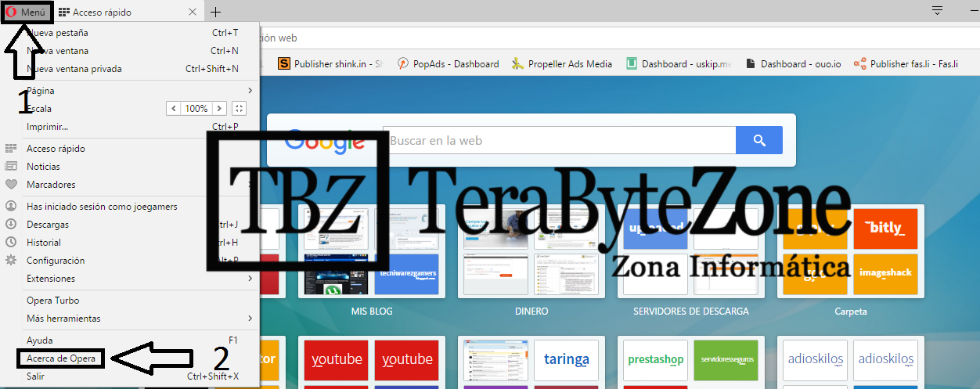Open Acceso rápido from the menu
Image resolution: width=980 pixels, height=389 pixels.
coord(131,149)
